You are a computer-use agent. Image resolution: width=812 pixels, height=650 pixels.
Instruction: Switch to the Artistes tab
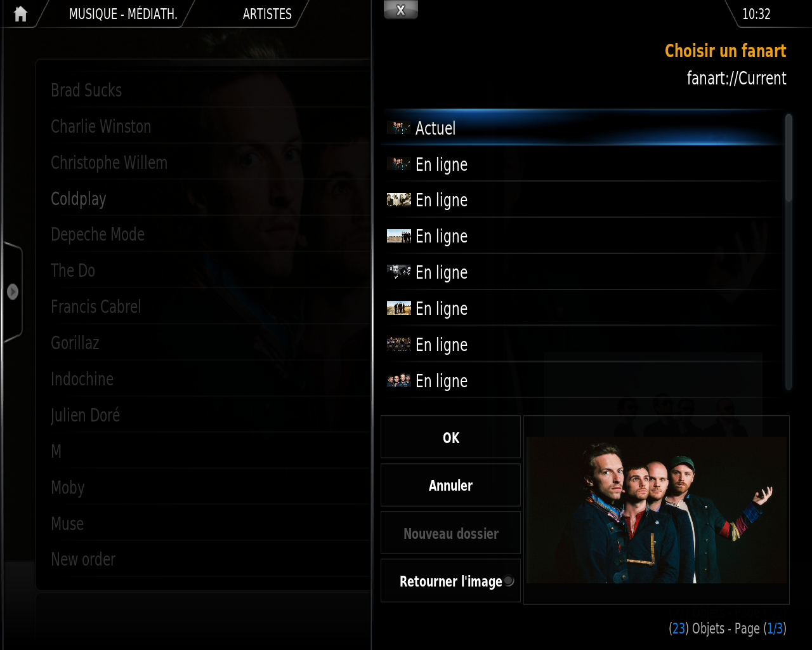[x=267, y=14]
